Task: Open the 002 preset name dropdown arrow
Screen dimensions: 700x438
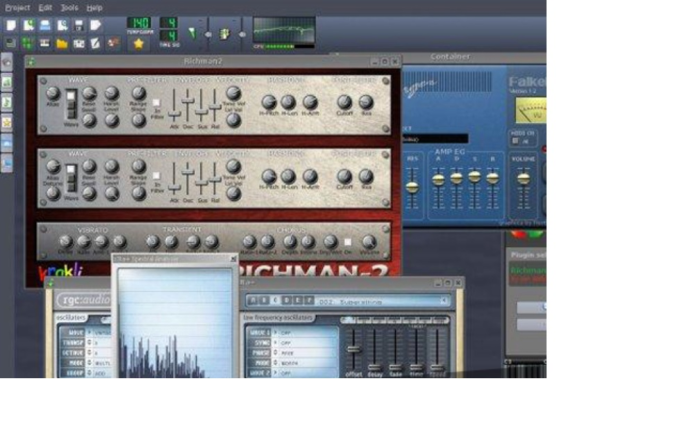Action: point(444,301)
